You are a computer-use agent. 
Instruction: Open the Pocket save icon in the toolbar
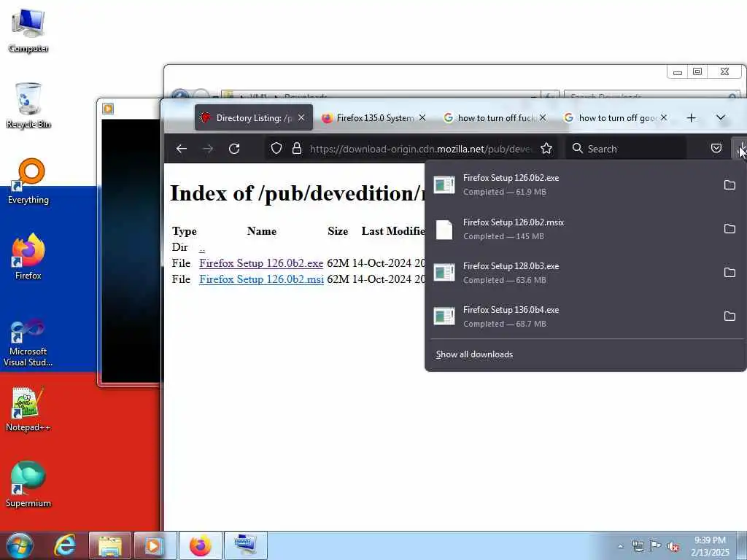(716, 149)
